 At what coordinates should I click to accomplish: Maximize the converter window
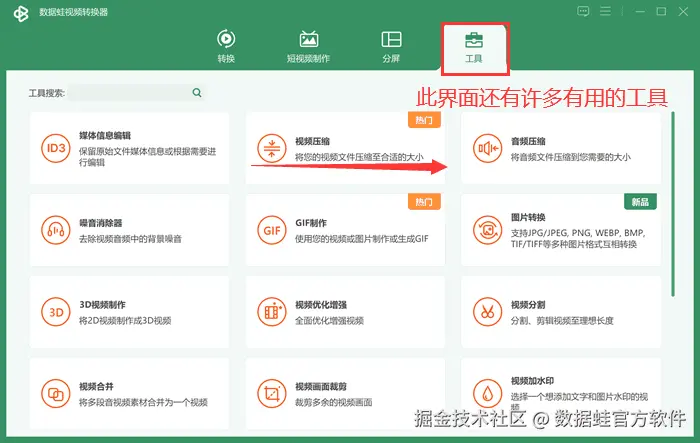[x=661, y=11]
